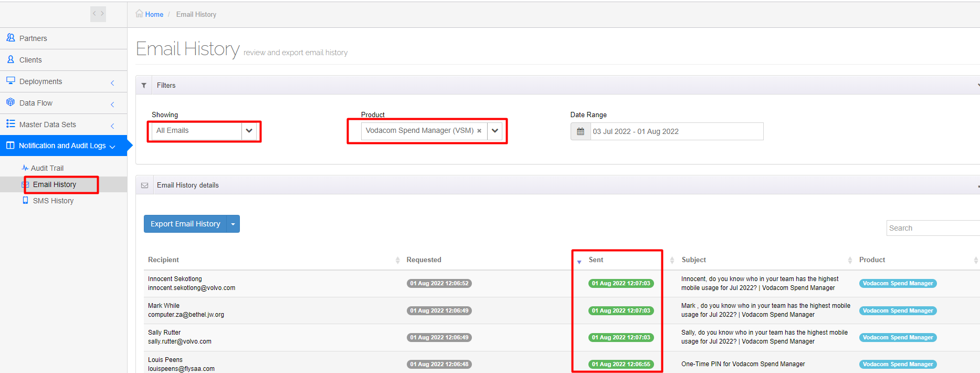
Task: Go to Home breadcrumb link
Action: (154, 14)
